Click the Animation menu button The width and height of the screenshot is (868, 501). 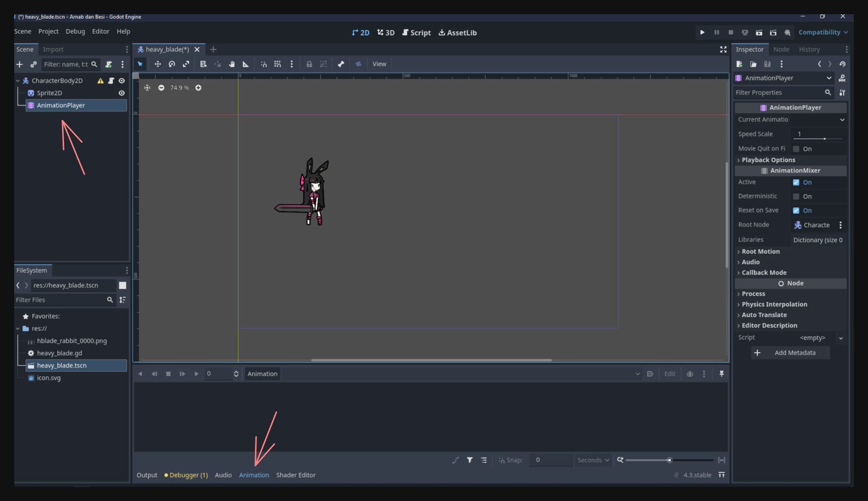tap(262, 374)
